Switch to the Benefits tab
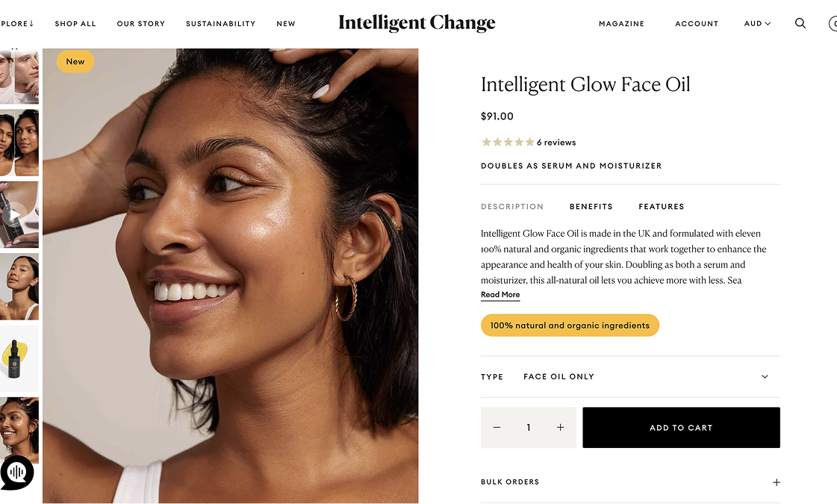 [x=591, y=207]
